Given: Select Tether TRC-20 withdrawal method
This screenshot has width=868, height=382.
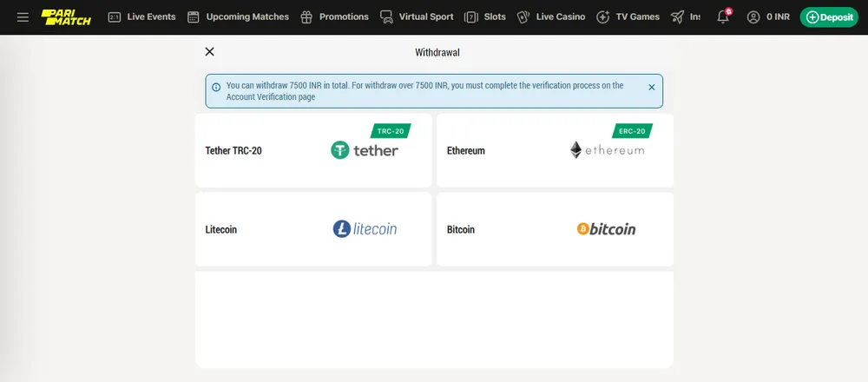Looking at the screenshot, I should coord(313,150).
